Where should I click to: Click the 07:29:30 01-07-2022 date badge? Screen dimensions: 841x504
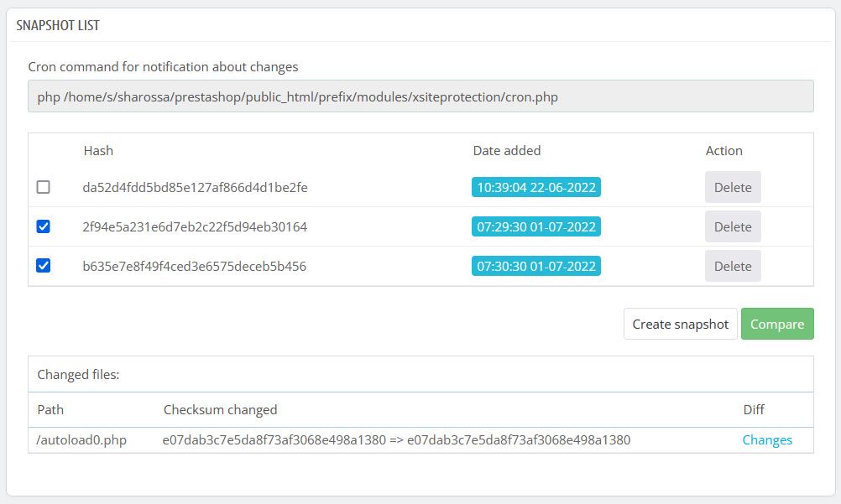536,226
